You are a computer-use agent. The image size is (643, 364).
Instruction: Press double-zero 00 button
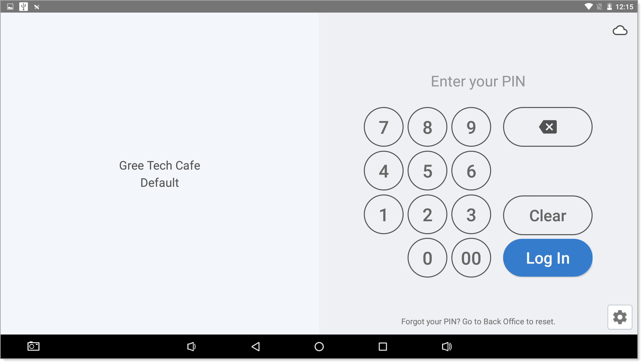coord(471,258)
